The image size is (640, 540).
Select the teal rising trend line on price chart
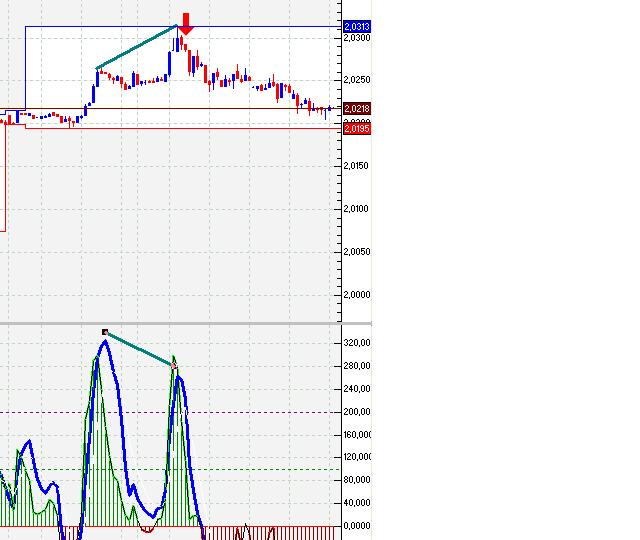(137, 47)
